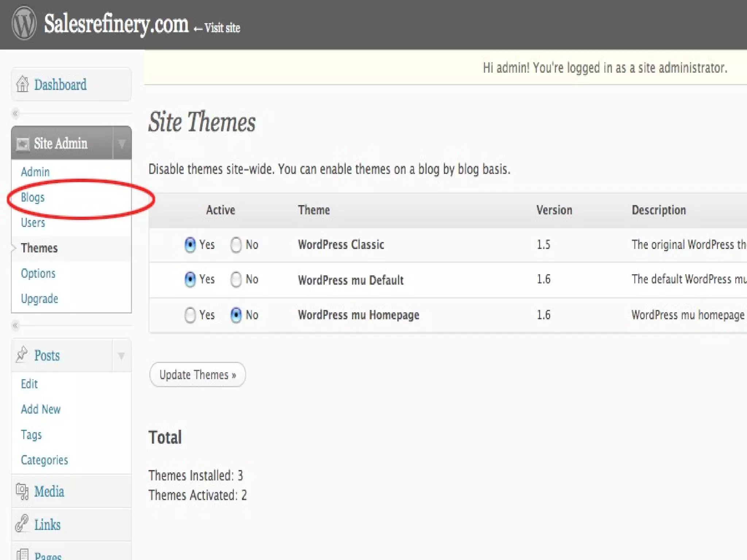Follow the Visit site link

[222, 28]
